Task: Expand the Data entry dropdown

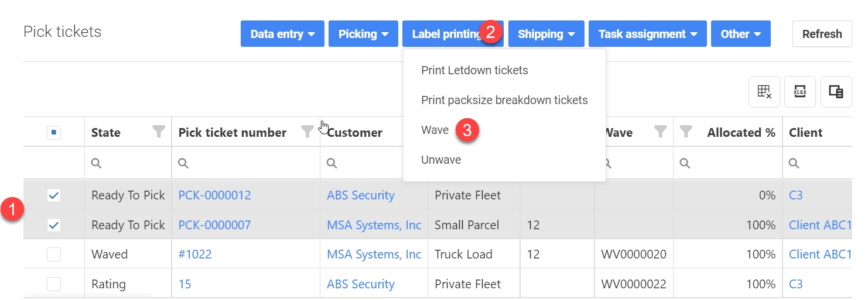Action: click(282, 34)
